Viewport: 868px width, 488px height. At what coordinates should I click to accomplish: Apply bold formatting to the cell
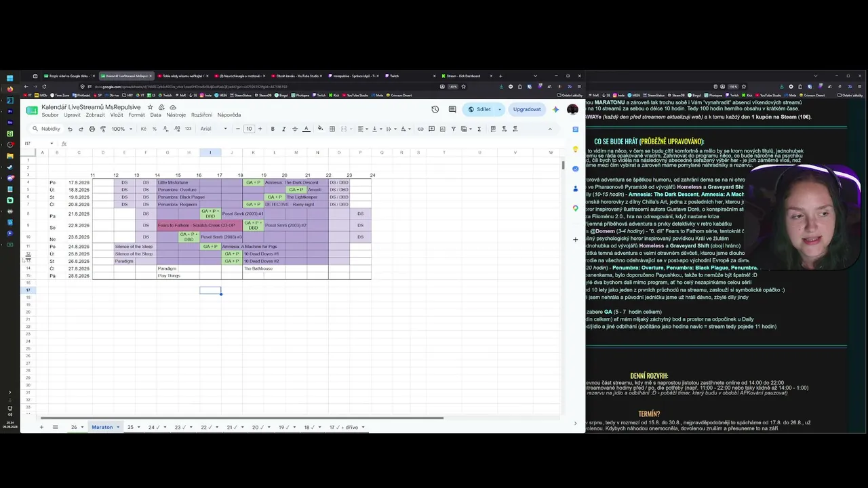(273, 129)
